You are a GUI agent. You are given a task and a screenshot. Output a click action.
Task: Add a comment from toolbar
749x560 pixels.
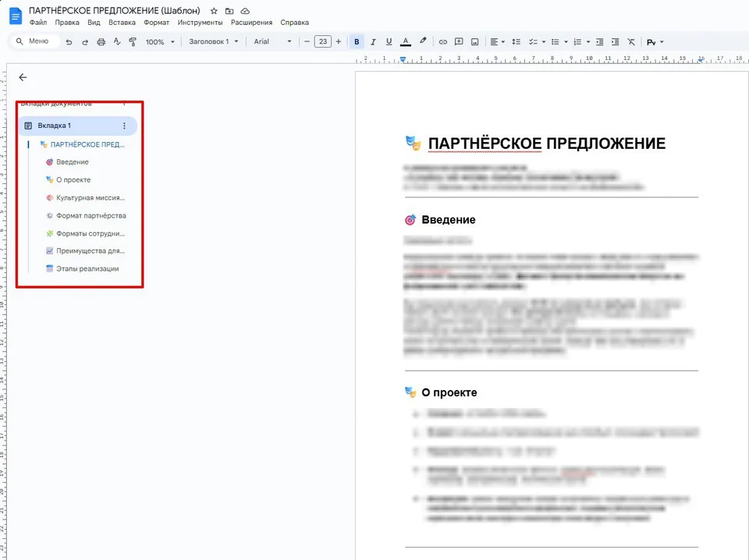459,42
